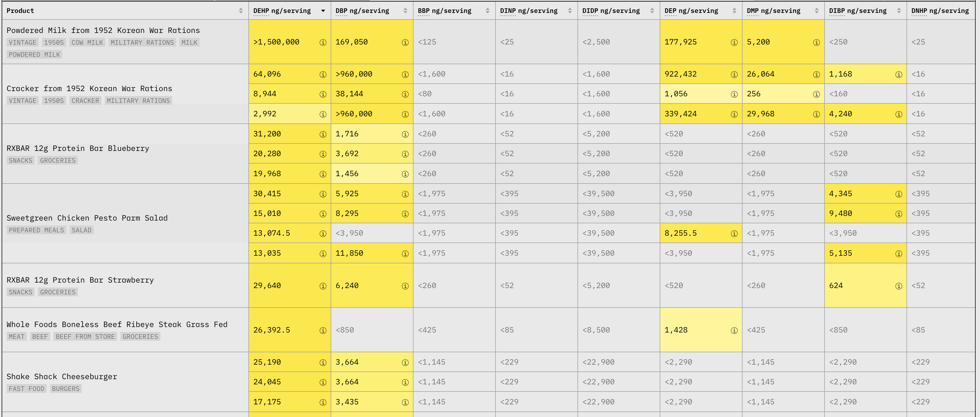Screen dimensions: 980x417
Task: Click info icon for 31,200 DEHP value
Action: (x=323, y=134)
